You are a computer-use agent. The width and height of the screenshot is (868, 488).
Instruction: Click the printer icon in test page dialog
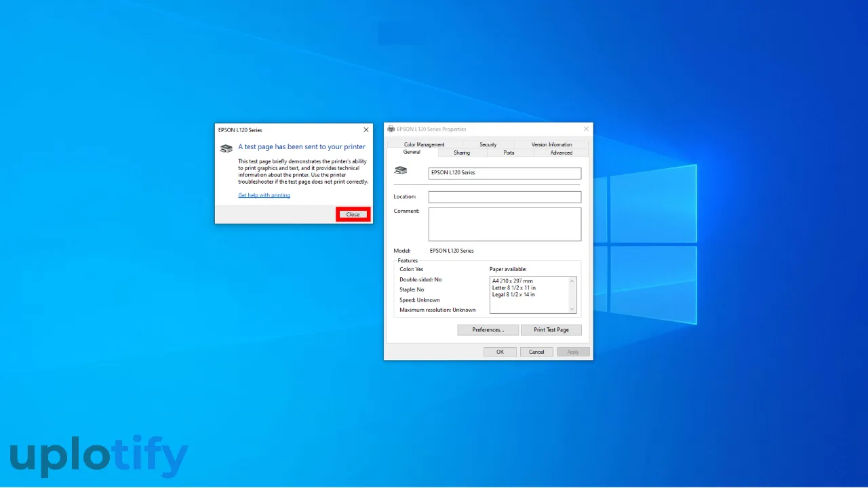coord(226,148)
